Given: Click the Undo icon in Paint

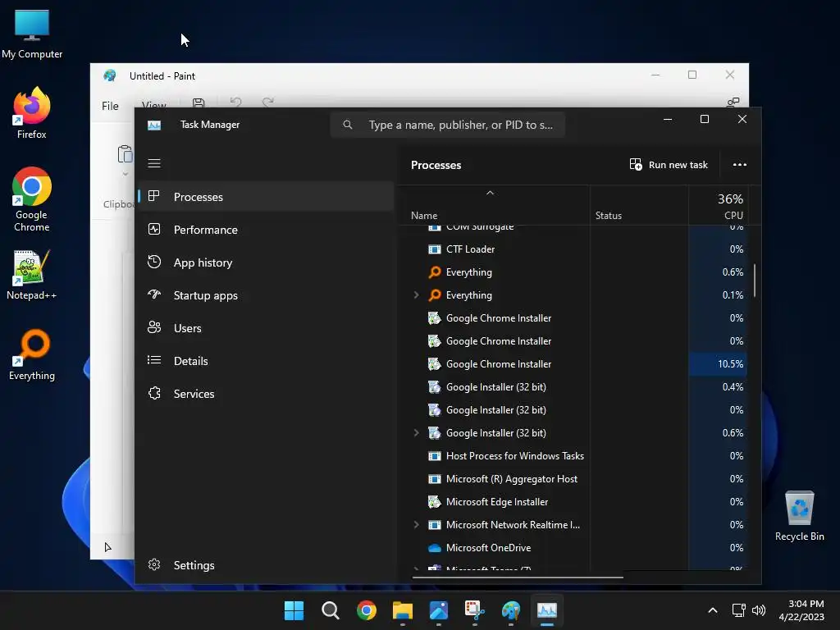Looking at the screenshot, I should click(235, 102).
